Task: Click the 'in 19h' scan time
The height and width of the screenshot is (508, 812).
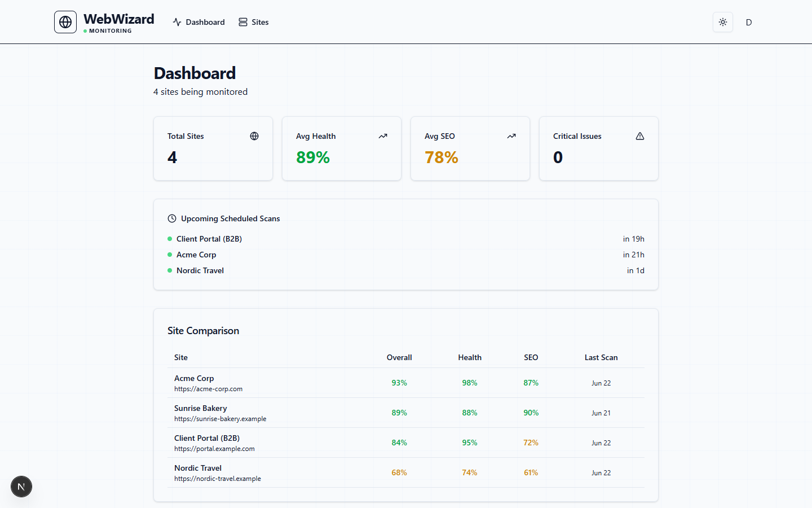Action: pyautogui.click(x=634, y=239)
